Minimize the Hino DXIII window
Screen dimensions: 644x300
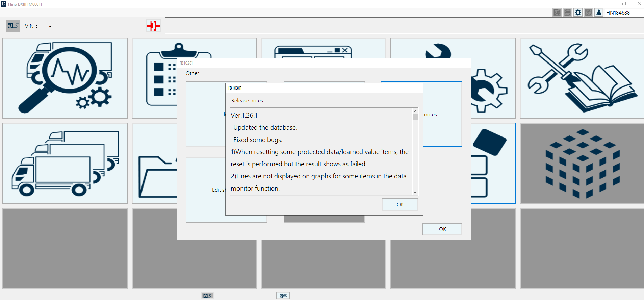coord(609,4)
